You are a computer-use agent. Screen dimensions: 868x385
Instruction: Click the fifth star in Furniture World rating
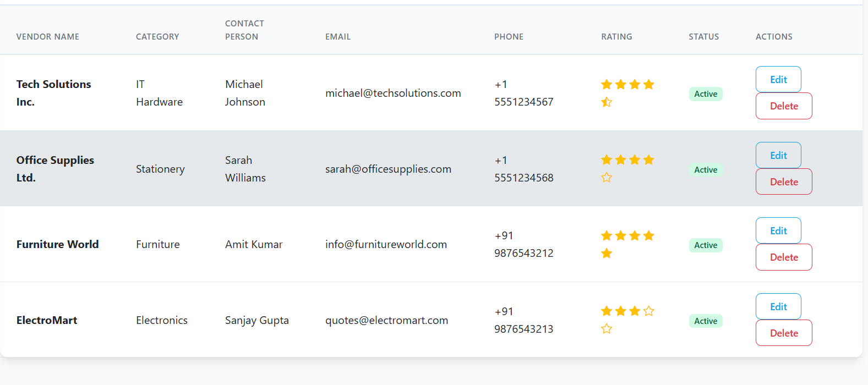tap(607, 253)
